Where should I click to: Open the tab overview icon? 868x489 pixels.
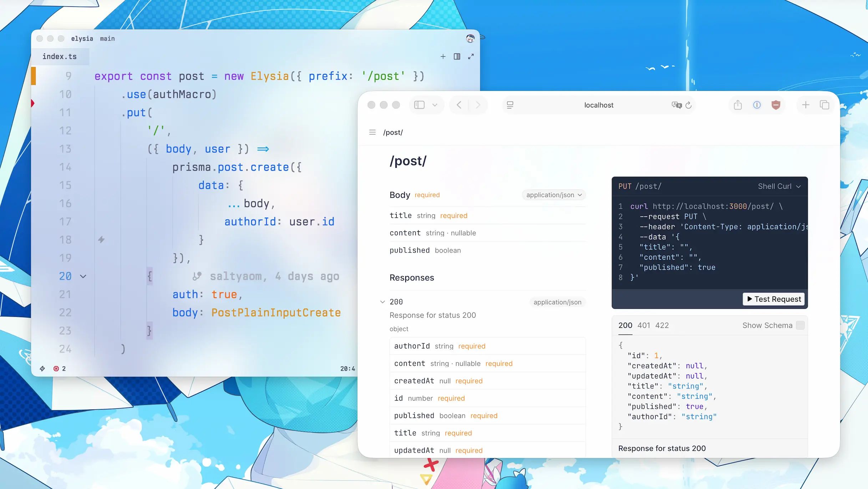point(824,105)
